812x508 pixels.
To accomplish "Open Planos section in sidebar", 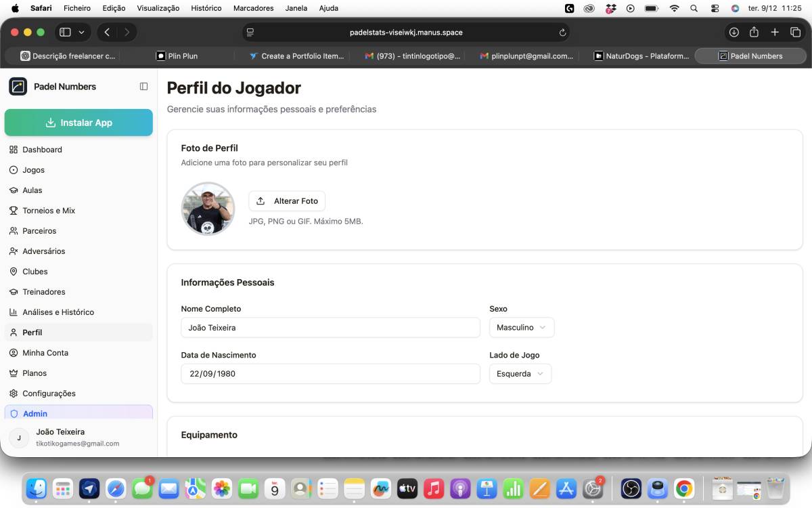I will pyautogui.click(x=78, y=373).
